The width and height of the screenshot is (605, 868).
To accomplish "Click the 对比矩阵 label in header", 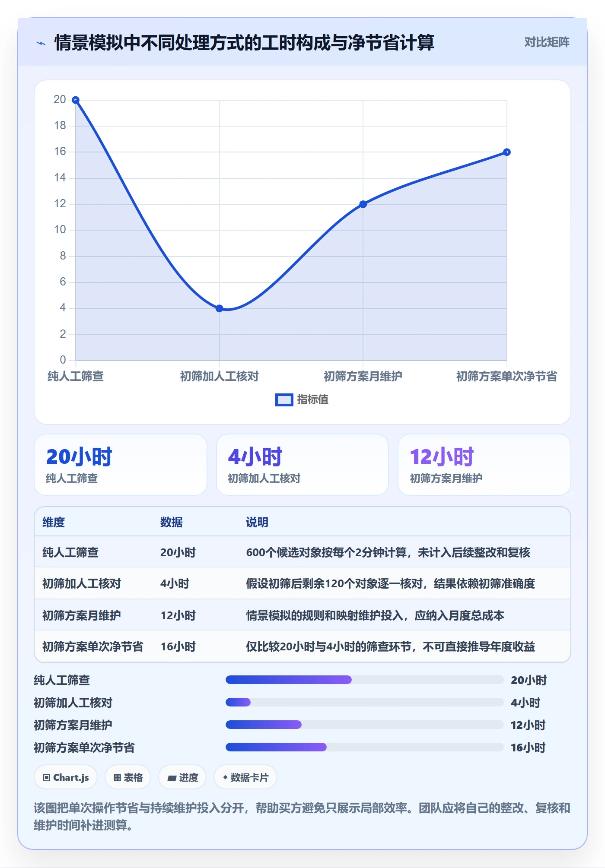I will [547, 42].
